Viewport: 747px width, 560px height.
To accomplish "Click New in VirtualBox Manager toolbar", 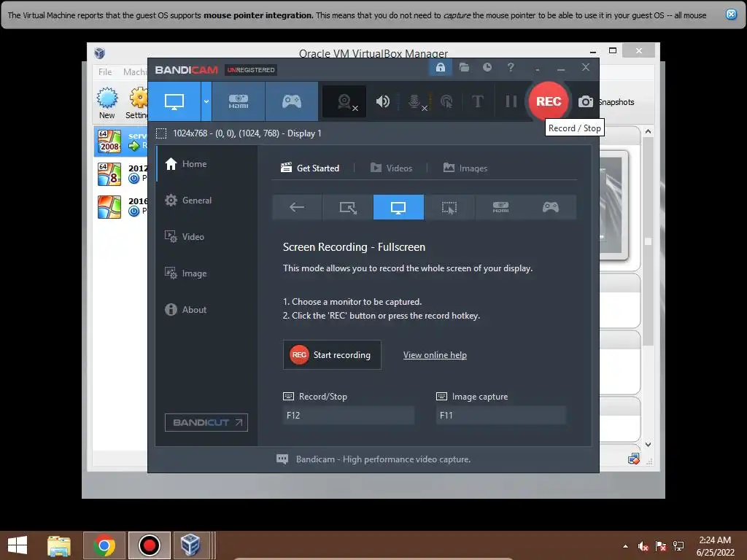I will pyautogui.click(x=107, y=102).
